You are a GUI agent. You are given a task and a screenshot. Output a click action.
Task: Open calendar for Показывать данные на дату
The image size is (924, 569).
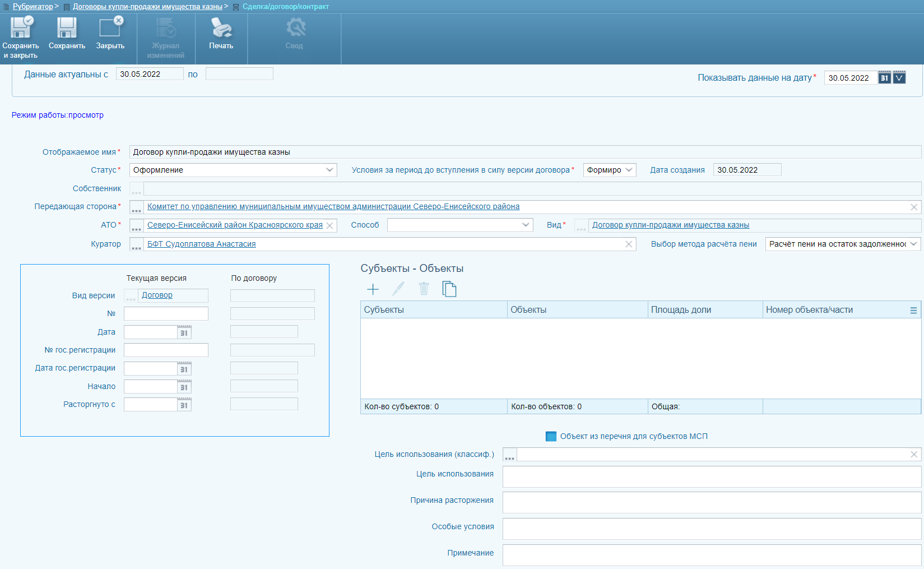click(884, 78)
